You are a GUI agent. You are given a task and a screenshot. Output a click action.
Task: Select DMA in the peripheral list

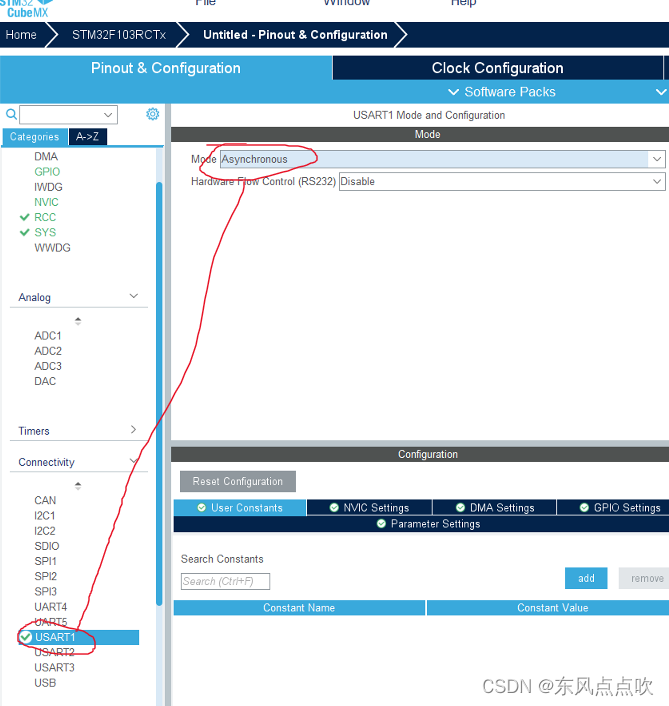click(x=46, y=156)
